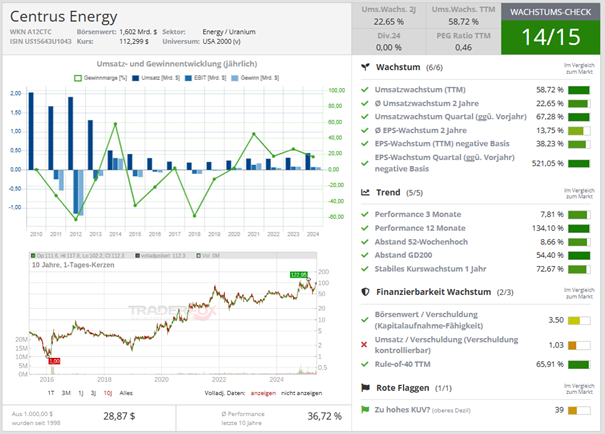Toggle the Op/Hi/Lo/Cl price series marker

(x=33, y=255)
